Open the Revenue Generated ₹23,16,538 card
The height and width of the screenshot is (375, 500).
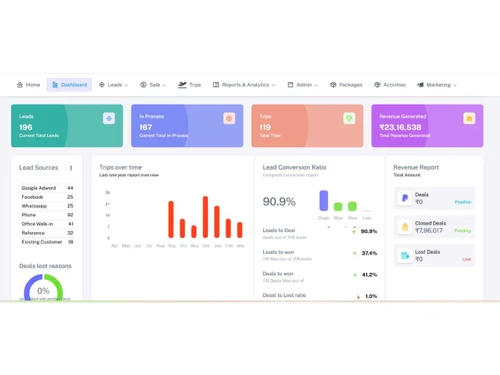pyautogui.click(x=427, y=126)
